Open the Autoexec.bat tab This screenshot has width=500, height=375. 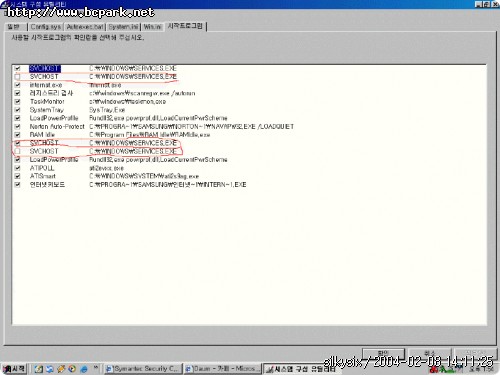tap(85, 27)
